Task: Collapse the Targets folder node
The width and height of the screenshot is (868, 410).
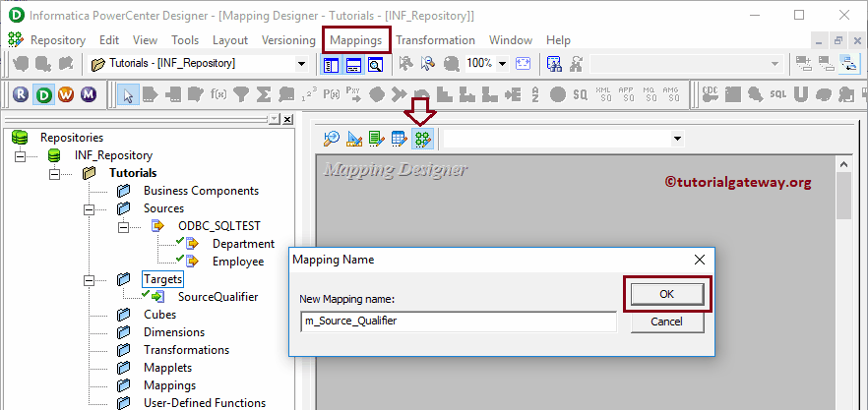Action: (89, 279)
